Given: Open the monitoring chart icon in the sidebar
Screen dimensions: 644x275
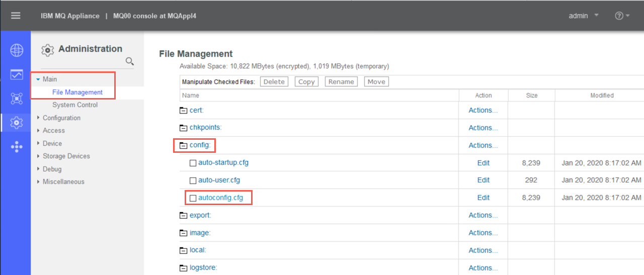Looking at the screenshot, I should click(17, 74).
